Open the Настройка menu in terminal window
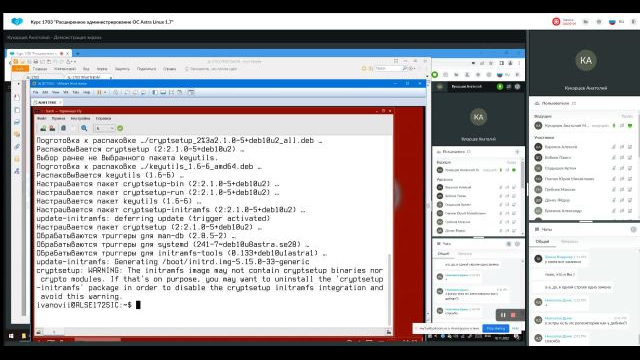This screenshot has width=640, height=360. click(x=80, y=118)
